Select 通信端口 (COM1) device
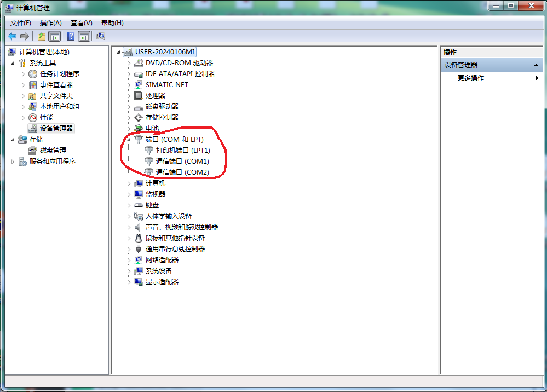The width and height of the screenshot is (547, 392). tap(182, 161)
